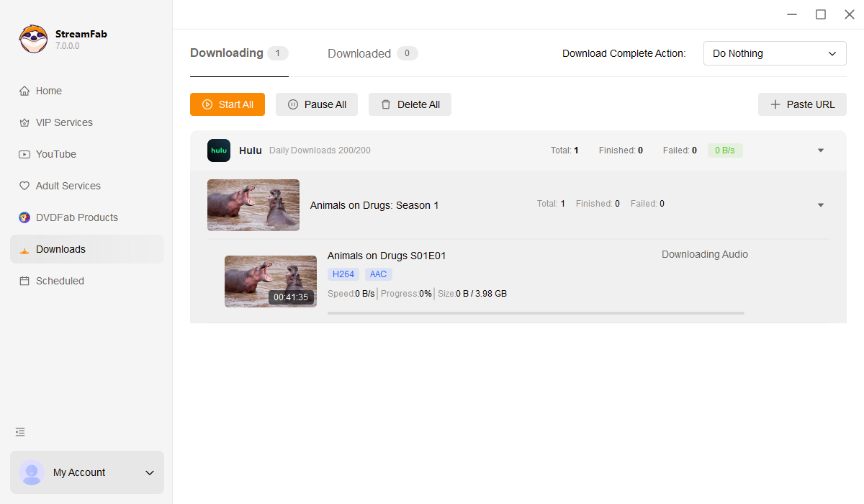Image resolution: width=864 pixels, height=504 pixels.
Task: Click the My Account avatar icon
Action: point(32,472)
